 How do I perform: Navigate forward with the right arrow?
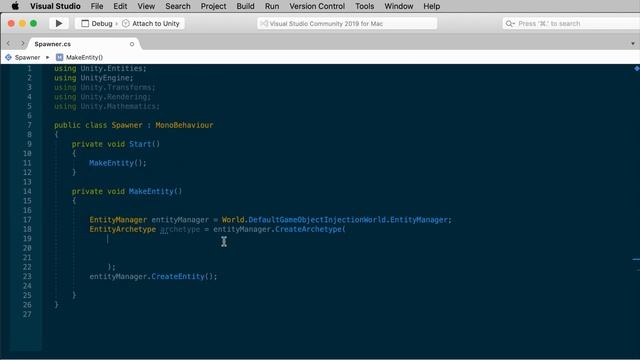22,43
